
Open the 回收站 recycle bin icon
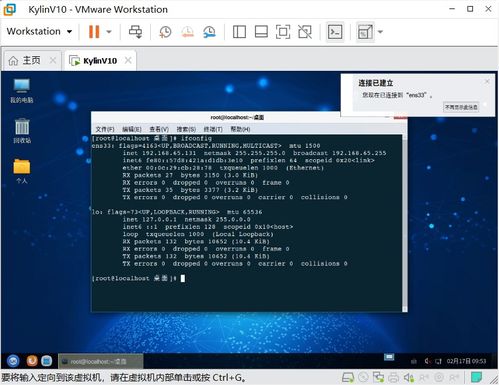point(22,131)
